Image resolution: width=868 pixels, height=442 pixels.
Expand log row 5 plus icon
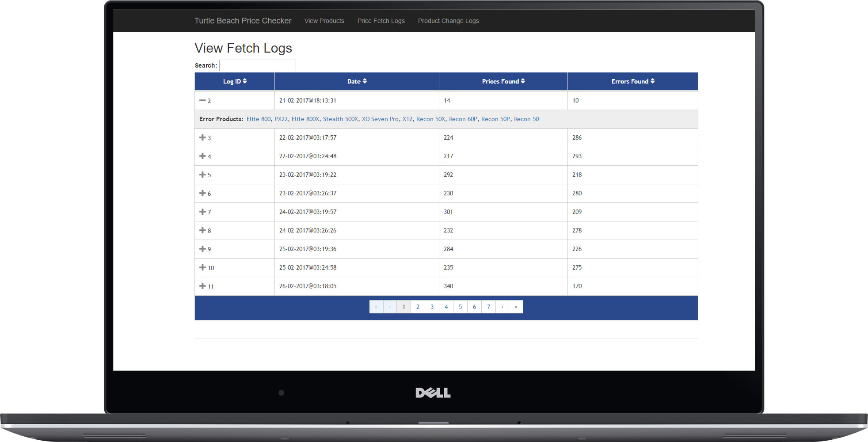202,175
